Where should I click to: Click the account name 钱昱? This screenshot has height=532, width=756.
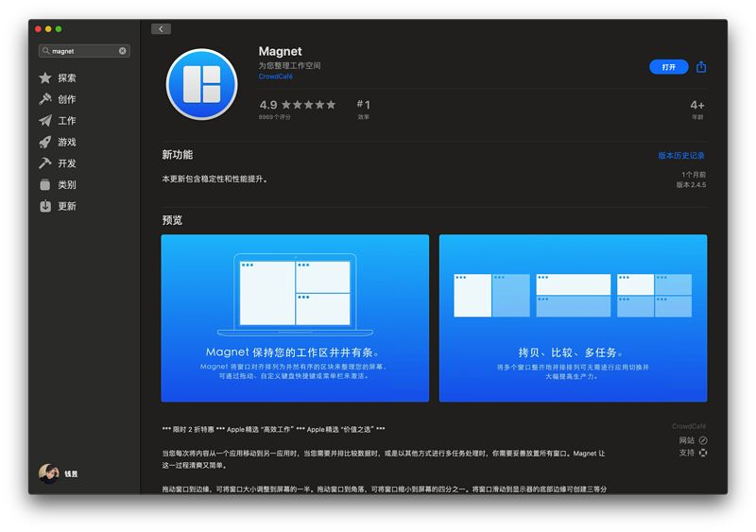tap(72, 473)
